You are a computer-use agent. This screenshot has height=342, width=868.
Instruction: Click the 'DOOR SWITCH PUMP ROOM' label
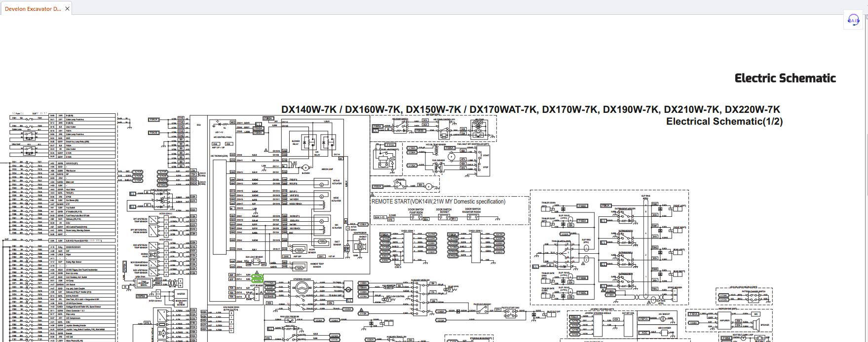(x=415, y=211)
